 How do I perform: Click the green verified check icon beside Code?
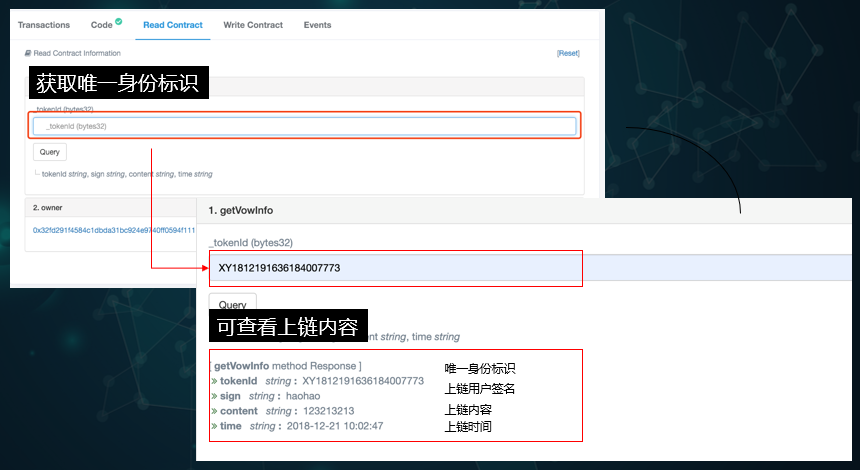point(118,22)
